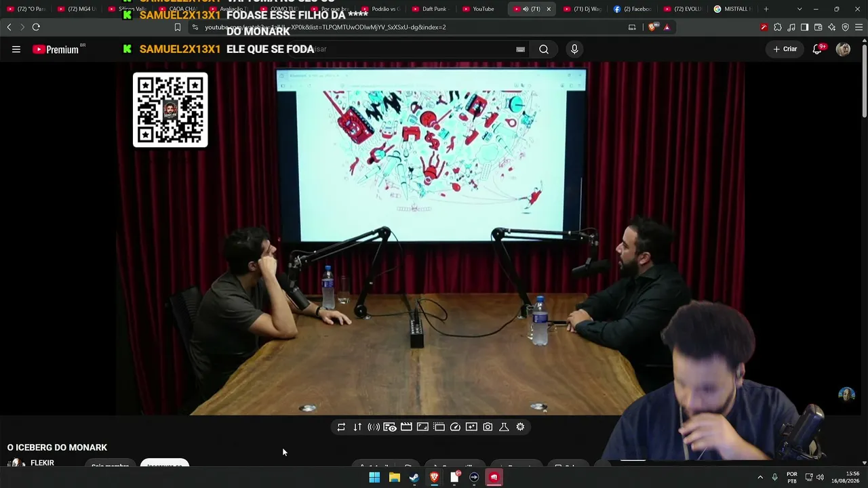Click the video title 'O ICEBERG DO MONARK'
Image resolution: width=868 pixels, height=488 pixels.
click(x=57, y=447)
